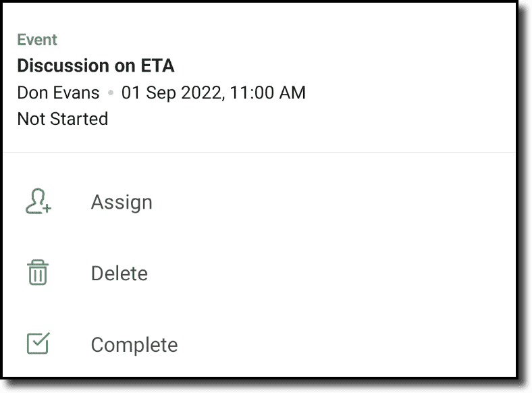Click the Delete trash can icon

tap(38, 273)
